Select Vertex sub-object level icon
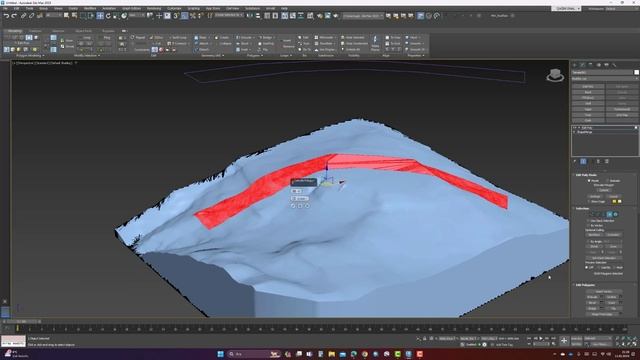 click(x=591, y=214)
